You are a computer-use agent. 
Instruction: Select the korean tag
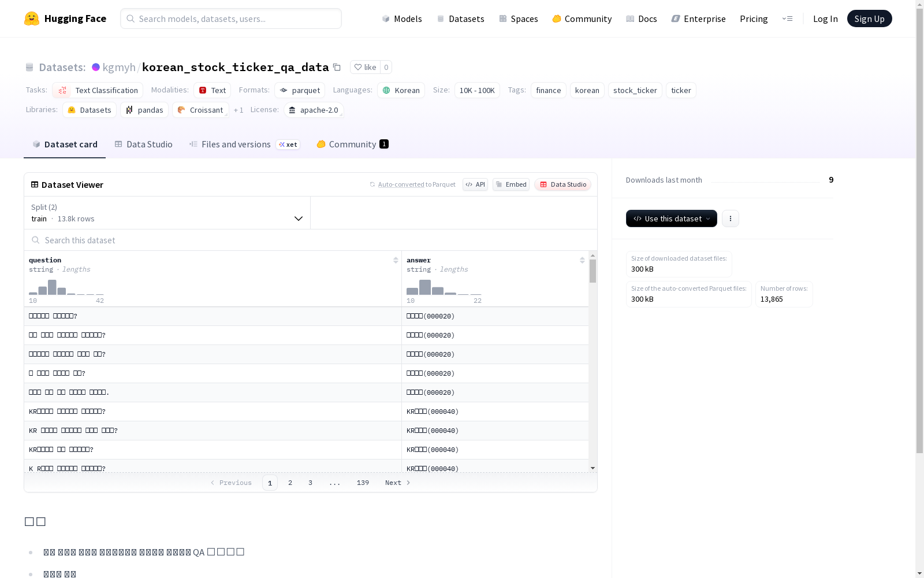pos(587,90)
